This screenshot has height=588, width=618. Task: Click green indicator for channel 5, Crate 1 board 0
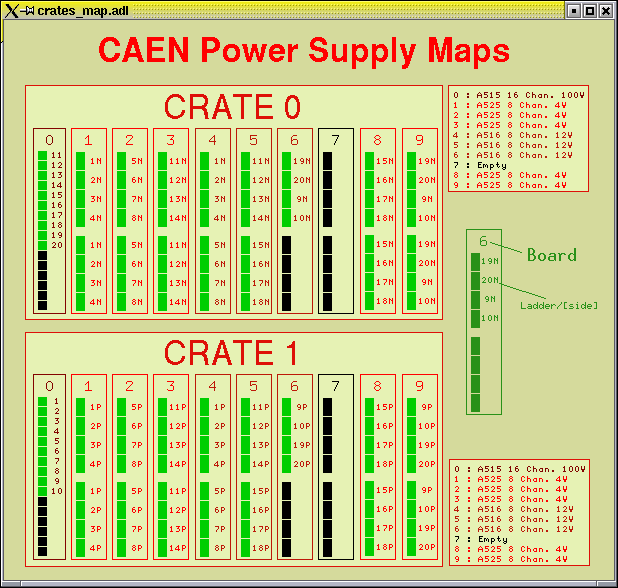tap(43, 441)
